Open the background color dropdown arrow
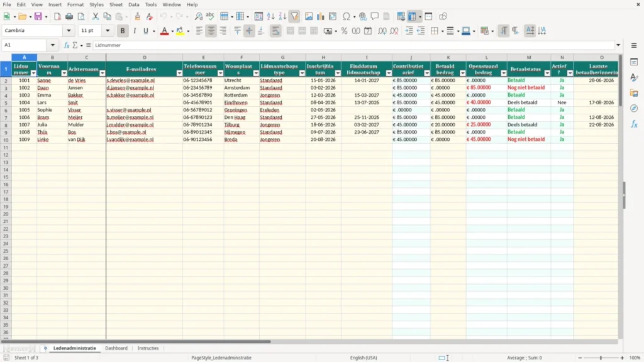The height and width of the screenshot is (362, 644). tap(188, 31)
